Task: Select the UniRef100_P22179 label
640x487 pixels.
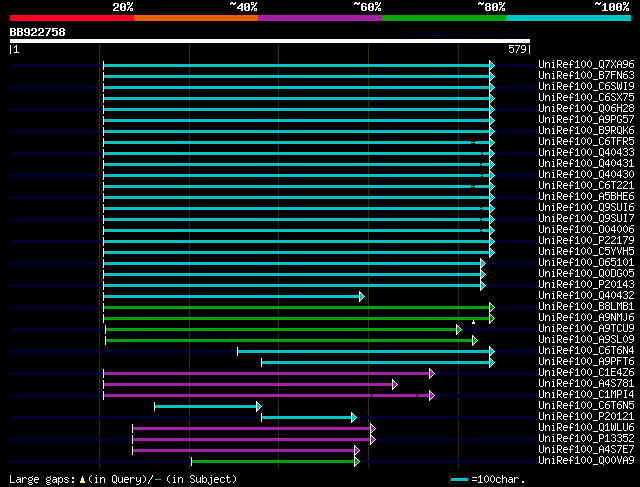Action: point(587,240)
